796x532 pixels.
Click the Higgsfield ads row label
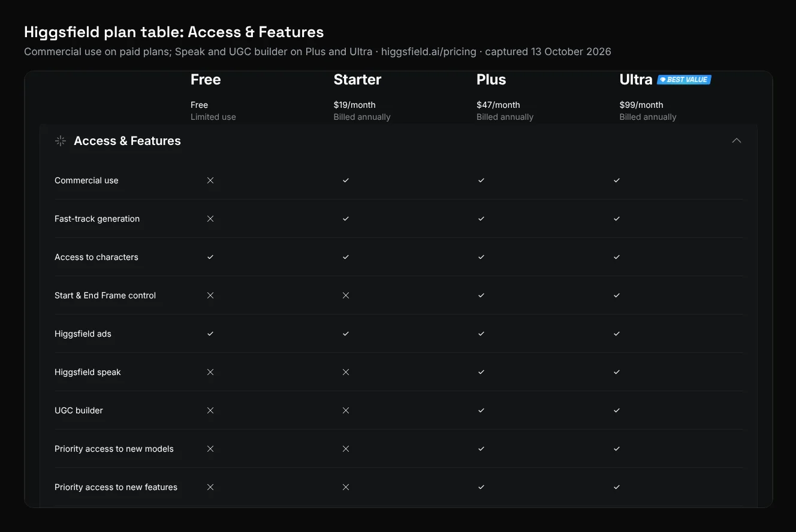pos(83,334)
